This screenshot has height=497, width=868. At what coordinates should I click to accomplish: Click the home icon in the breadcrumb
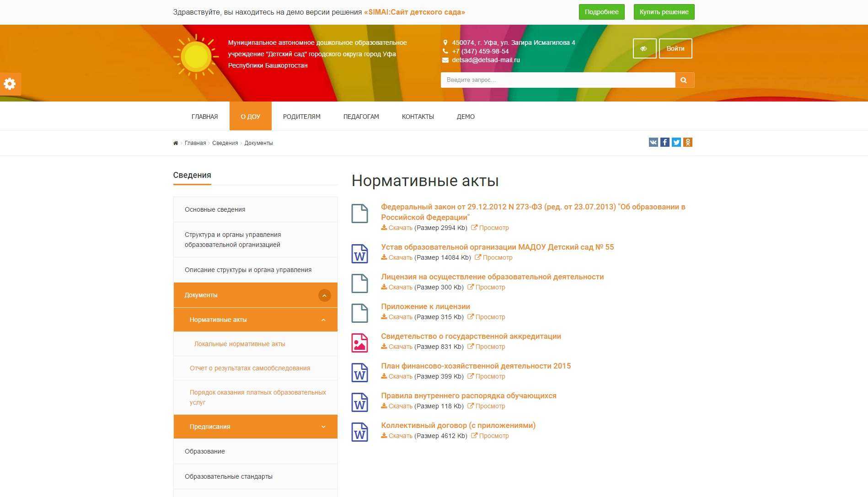175,143
